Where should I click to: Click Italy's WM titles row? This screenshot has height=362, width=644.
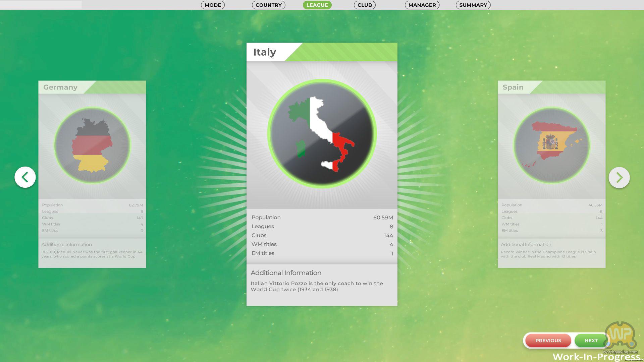click(322, 244)
